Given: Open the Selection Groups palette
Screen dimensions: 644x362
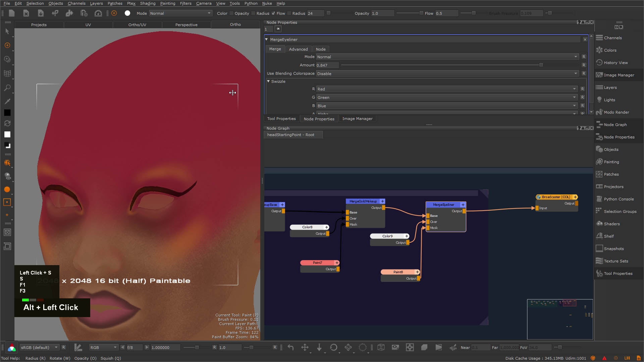Looking at the screenshot, I should pyautogui.click(x=620, y=212).
